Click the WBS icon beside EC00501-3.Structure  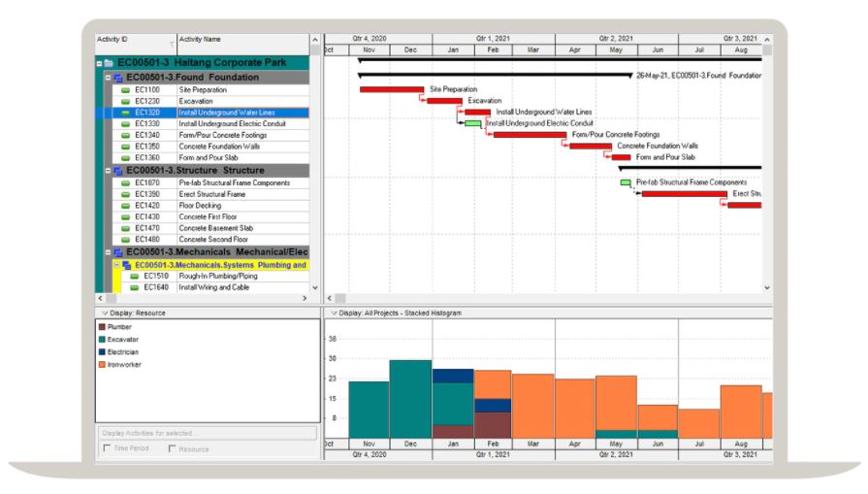point(117,170)
